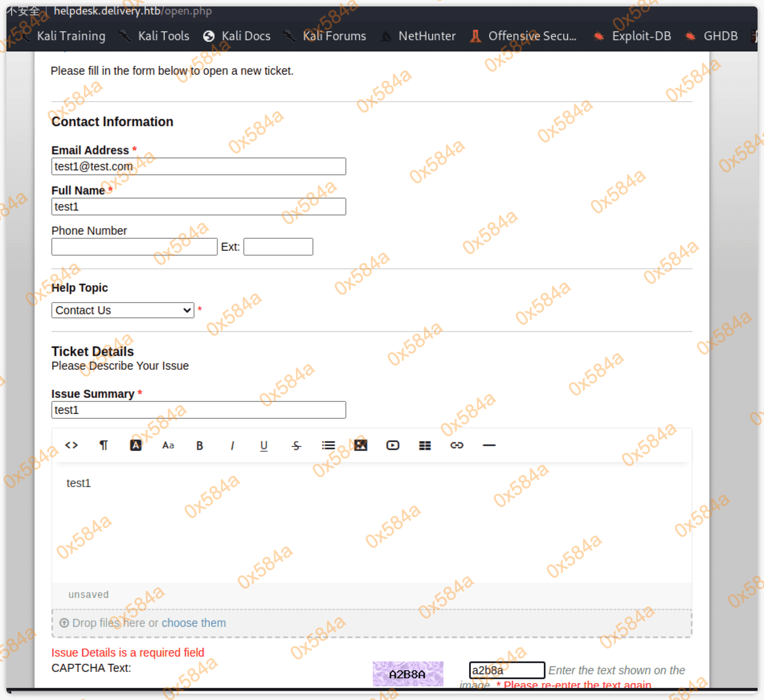
Task: Expand the Help Topic dropdown
Action: [x=123, y=310]
